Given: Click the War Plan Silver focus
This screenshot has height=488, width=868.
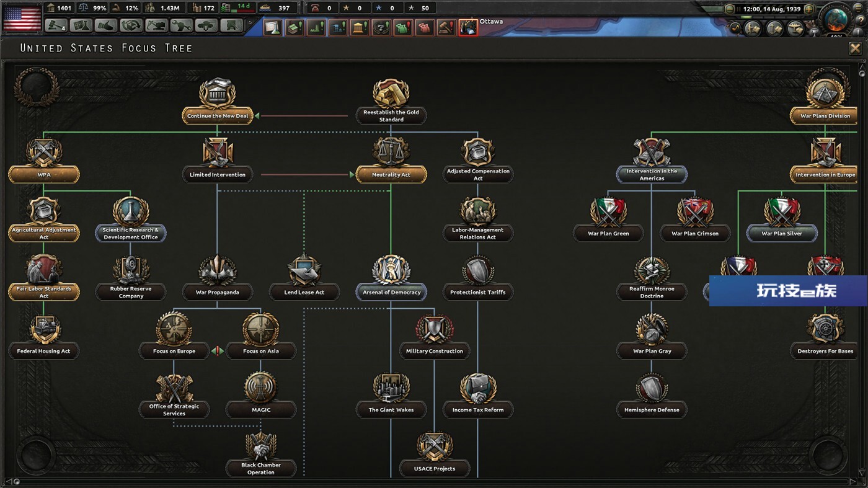Looking at the screenshot, I should [782, 218].
